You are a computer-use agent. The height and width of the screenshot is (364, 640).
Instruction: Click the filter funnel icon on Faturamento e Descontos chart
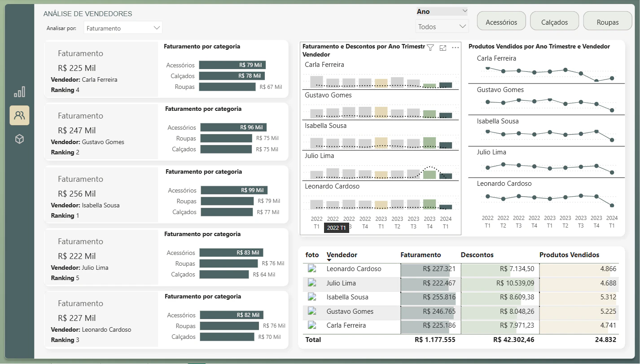(430, 48)
